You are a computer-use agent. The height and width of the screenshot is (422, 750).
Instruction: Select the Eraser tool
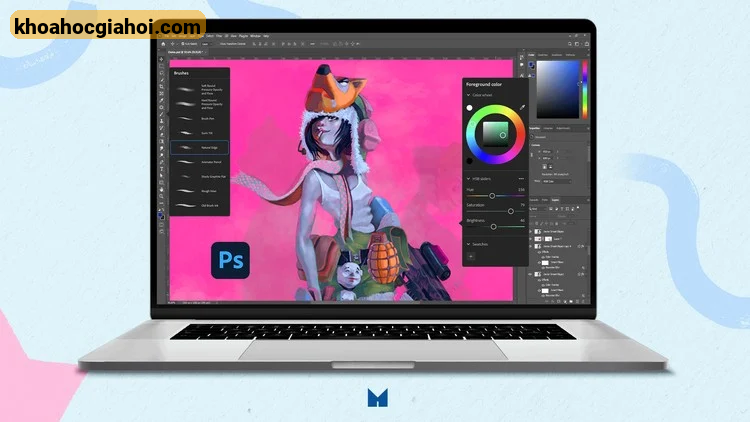click(x=161, y=134)
